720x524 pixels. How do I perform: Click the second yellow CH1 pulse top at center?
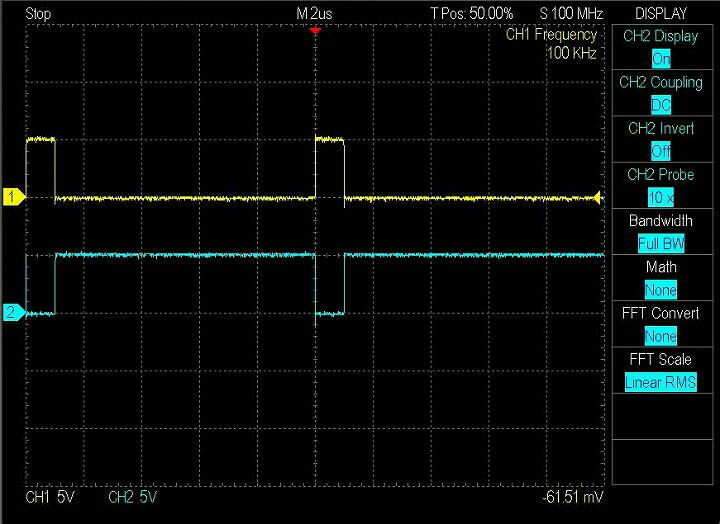point(329,139)
